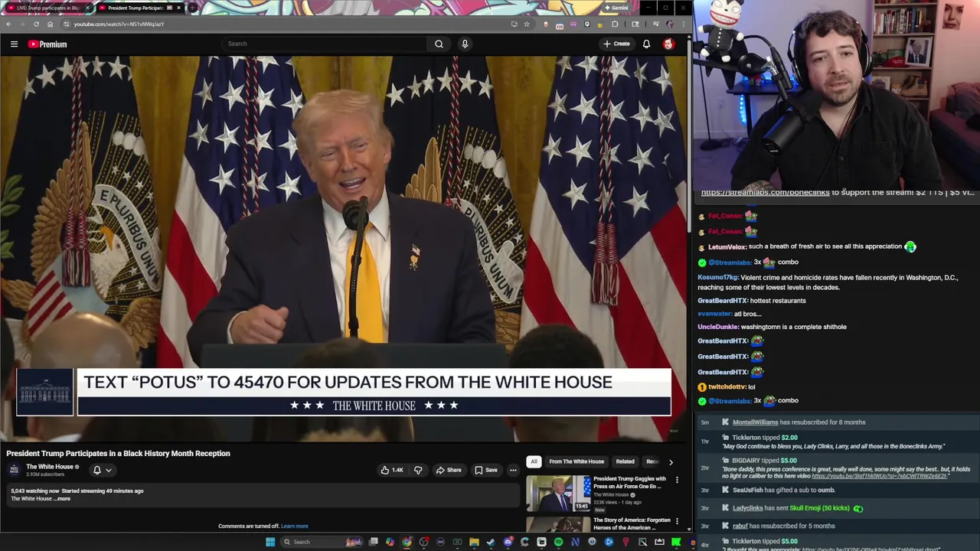The width and height of the screenshot is (980, 551).
Task: Focus the YouTube search field
Action: 325,44
